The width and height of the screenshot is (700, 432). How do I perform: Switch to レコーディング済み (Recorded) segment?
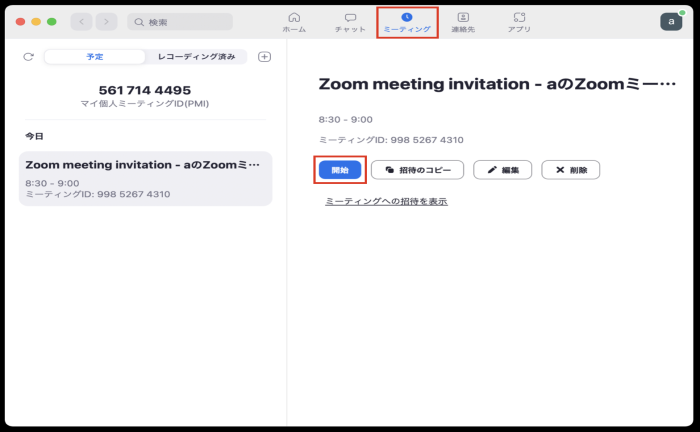point(196,57)
